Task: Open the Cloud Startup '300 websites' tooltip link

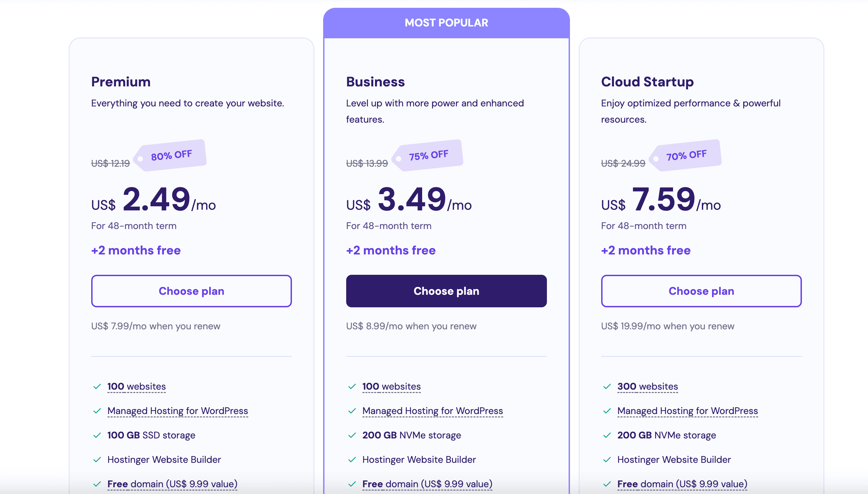Action: coord(648,387)
